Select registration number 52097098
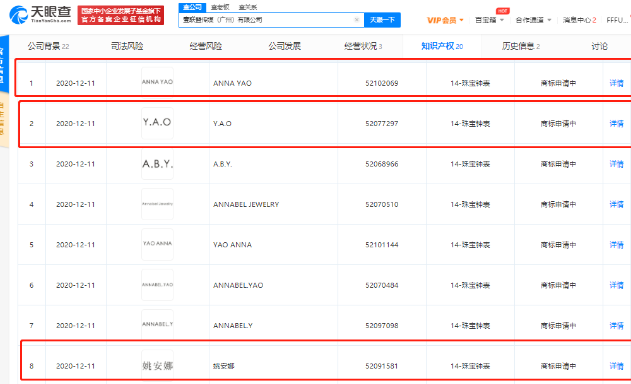Image resolution: width=631 pixels, height=384 pixels. [x=381, y=326]
